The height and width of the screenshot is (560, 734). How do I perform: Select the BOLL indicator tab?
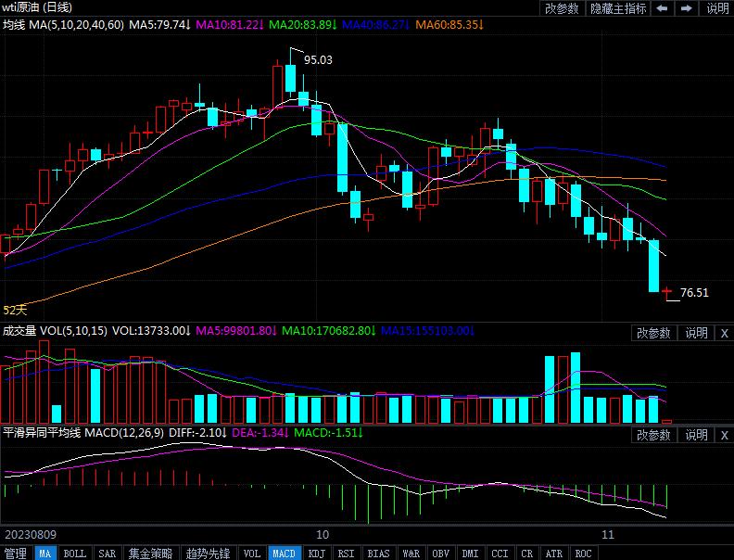point(74,554)
